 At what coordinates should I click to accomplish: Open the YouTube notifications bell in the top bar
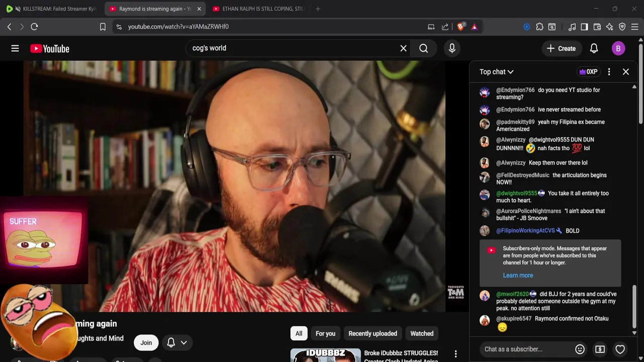pos(594,48)
